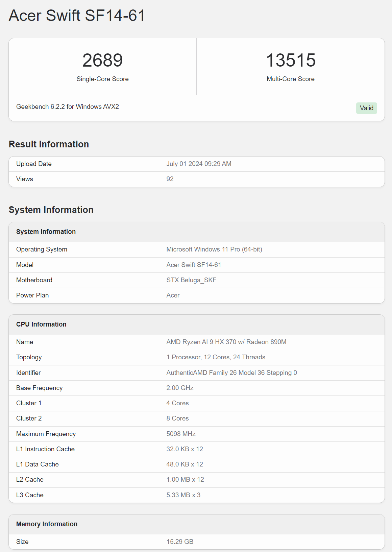
Task: Click the Result Information heading
Action: click(x=49, y=144)
